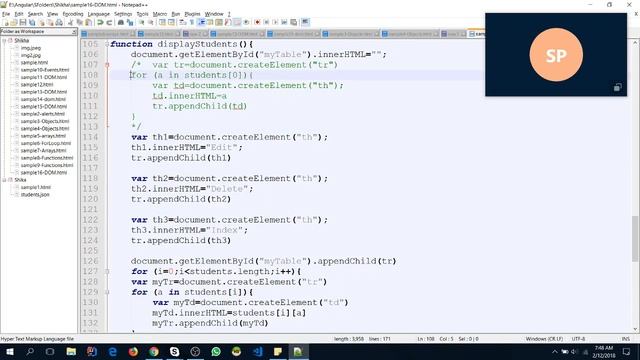Open WhatsApp from the taskbar
Viewport: 640px width, 360px height.
click(216, 351)
